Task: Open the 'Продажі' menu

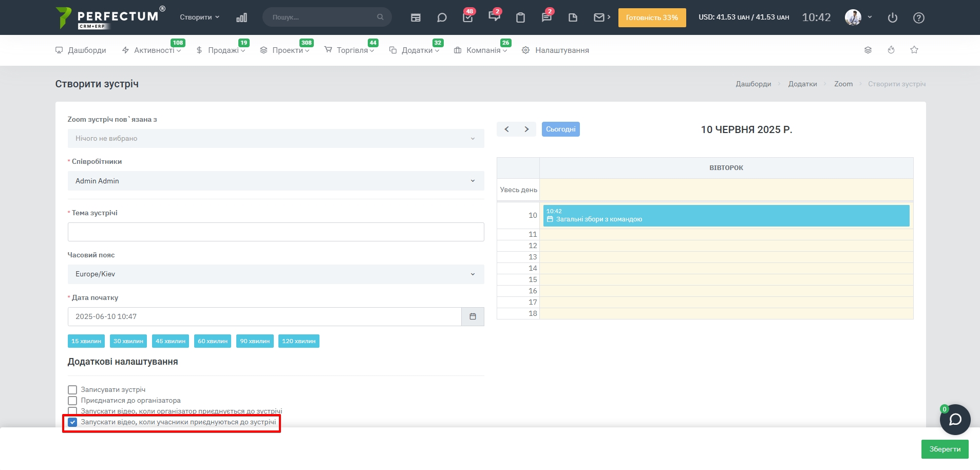Action: (223, 50)
